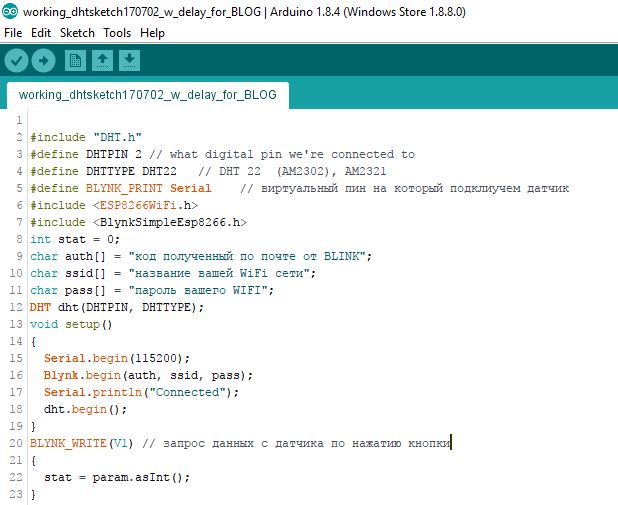Open the File menu
This screenshot has width=618, height=505.
(x=13, y=33)
